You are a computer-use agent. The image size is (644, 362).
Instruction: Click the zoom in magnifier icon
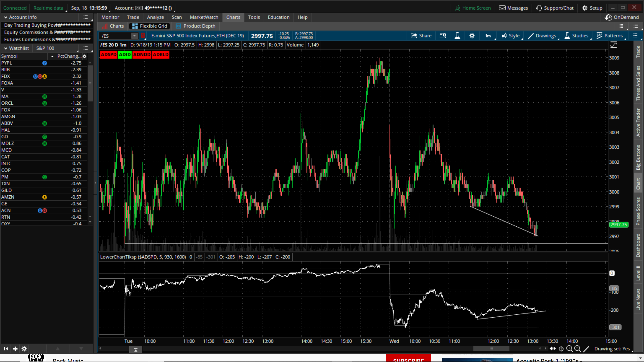[x=569, y=349]
